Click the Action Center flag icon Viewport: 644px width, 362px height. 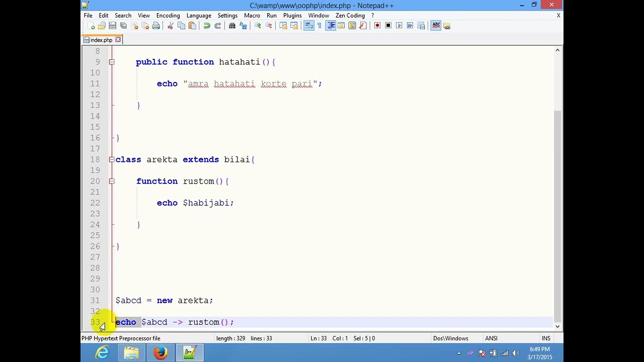481,353
